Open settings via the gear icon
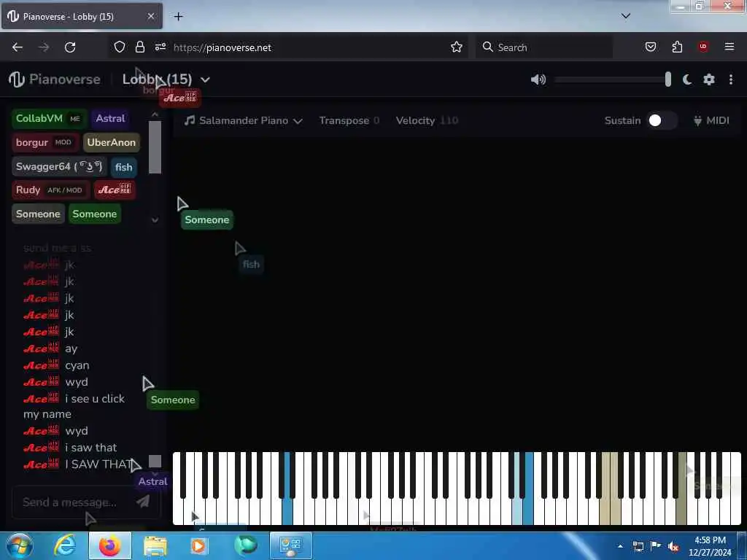 pos(709,79)
